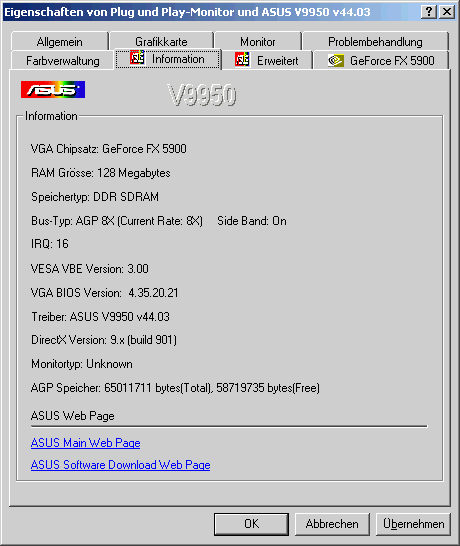Click the help question mark button
Screen dimensions: 460x546
coord(429,12)
